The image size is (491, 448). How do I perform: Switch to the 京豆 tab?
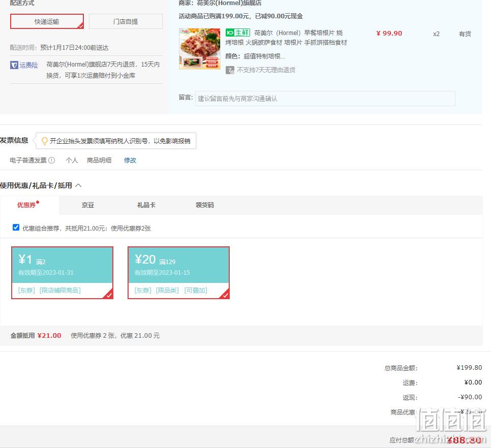[x=87, y=205]
